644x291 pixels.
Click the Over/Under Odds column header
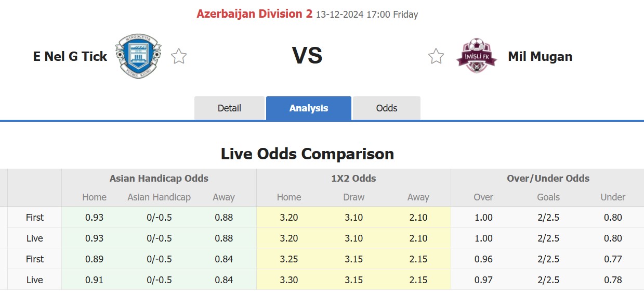(548, 179)
